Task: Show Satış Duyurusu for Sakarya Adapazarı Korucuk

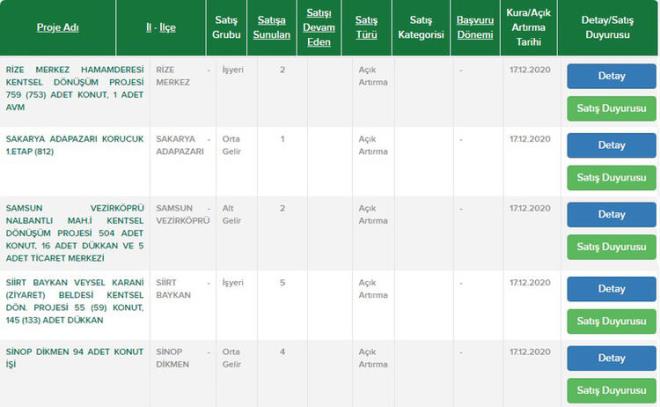Action: click(611, 177)
